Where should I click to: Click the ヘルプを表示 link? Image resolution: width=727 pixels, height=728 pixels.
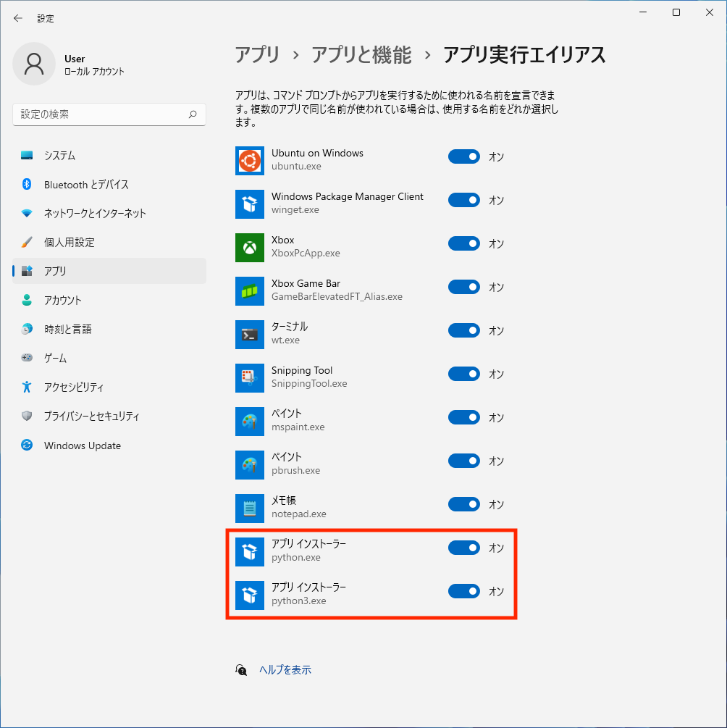[285, 670]
